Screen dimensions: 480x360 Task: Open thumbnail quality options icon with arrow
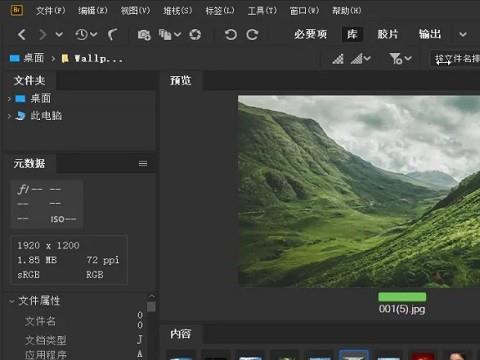coord(361,59)
